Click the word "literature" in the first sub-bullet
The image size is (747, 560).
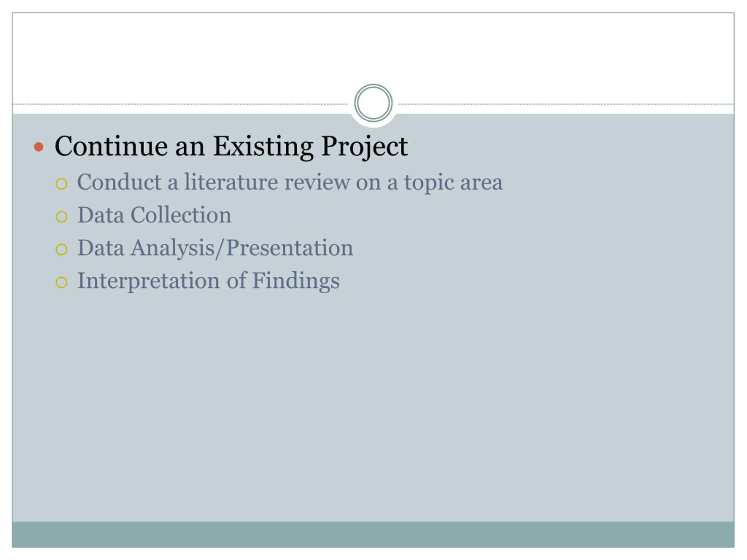point(231,182)
